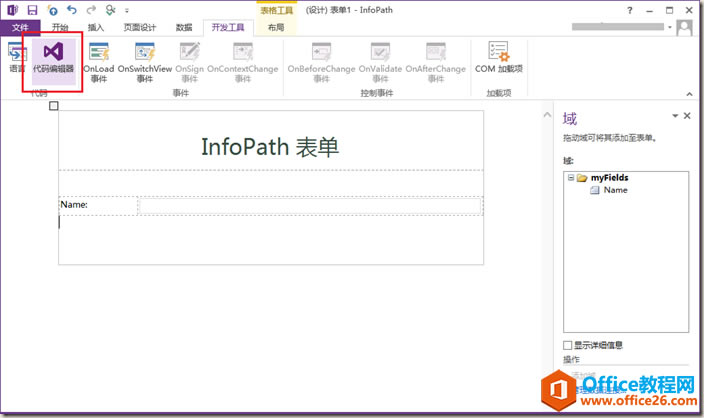Viewport: 704px width, 418px height.
Task: Add an OnSwitchView event handler
Action: (145, 62)
